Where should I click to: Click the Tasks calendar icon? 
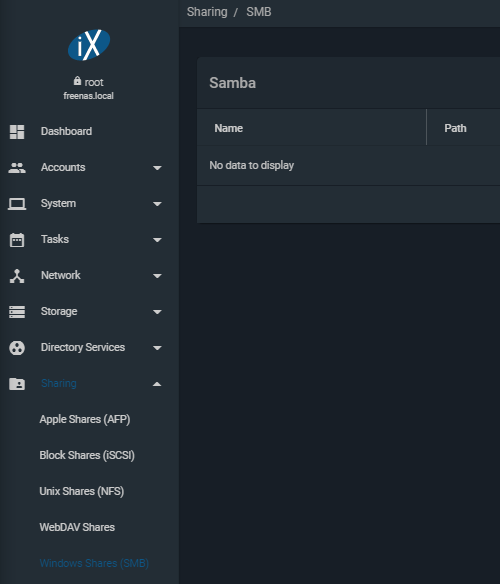17,240
